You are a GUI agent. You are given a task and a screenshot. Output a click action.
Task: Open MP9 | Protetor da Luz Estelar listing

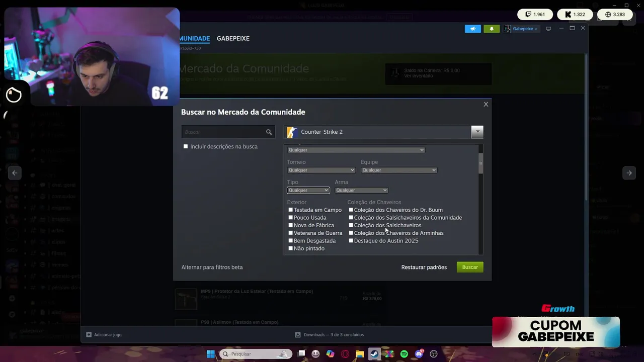coord(257,291)
